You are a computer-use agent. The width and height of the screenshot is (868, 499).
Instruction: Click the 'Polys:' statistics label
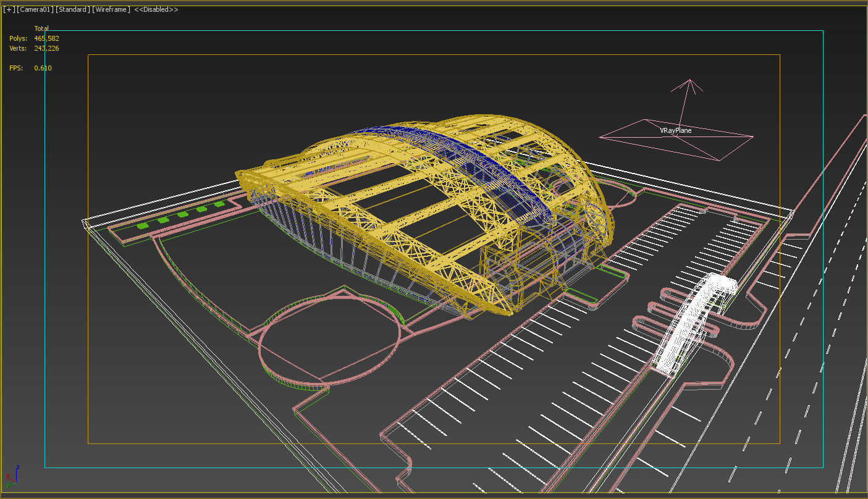pyautogui.click(x=17, y=38)
